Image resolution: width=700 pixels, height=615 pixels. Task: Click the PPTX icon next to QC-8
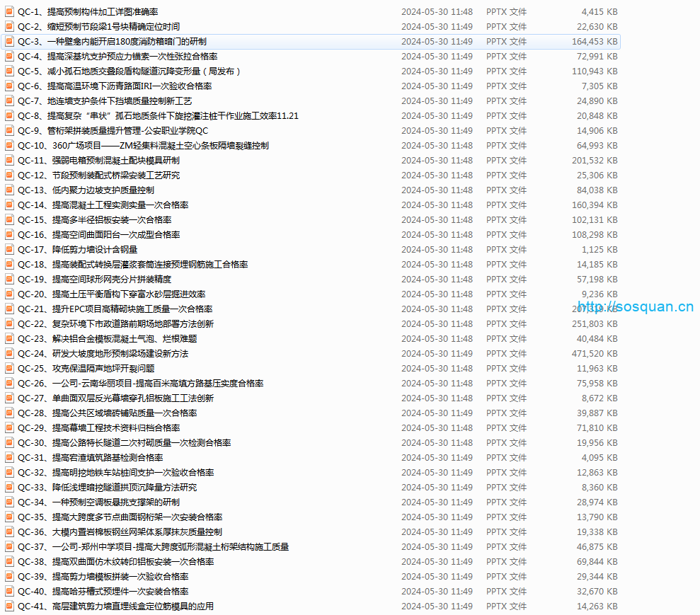pyautogui.click(x=8, y=115)
